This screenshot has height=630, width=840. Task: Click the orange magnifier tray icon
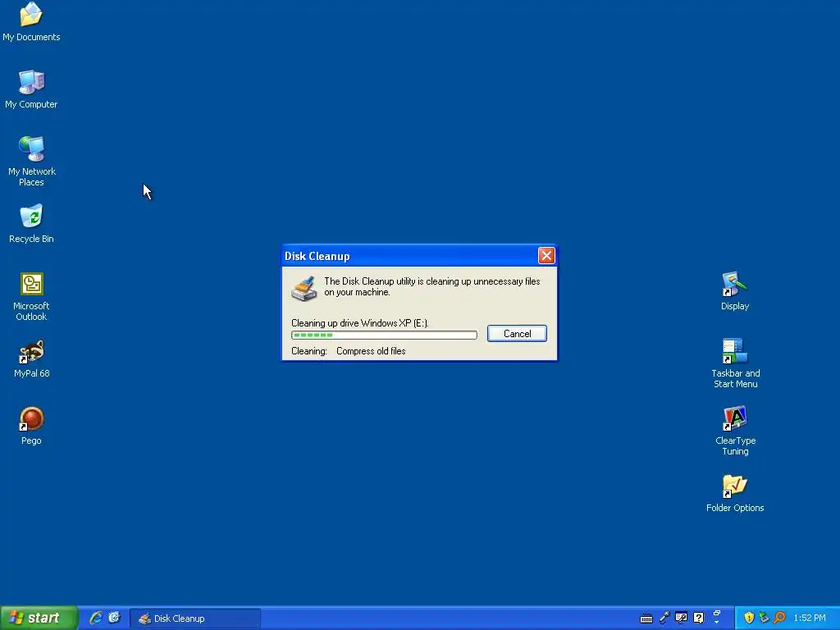779,618
